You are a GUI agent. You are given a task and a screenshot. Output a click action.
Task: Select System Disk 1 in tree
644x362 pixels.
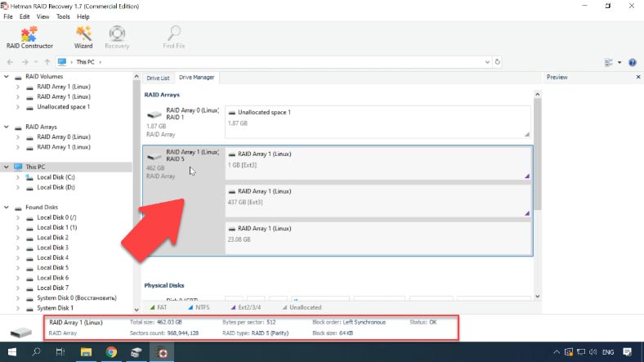[x=55, y=308]
